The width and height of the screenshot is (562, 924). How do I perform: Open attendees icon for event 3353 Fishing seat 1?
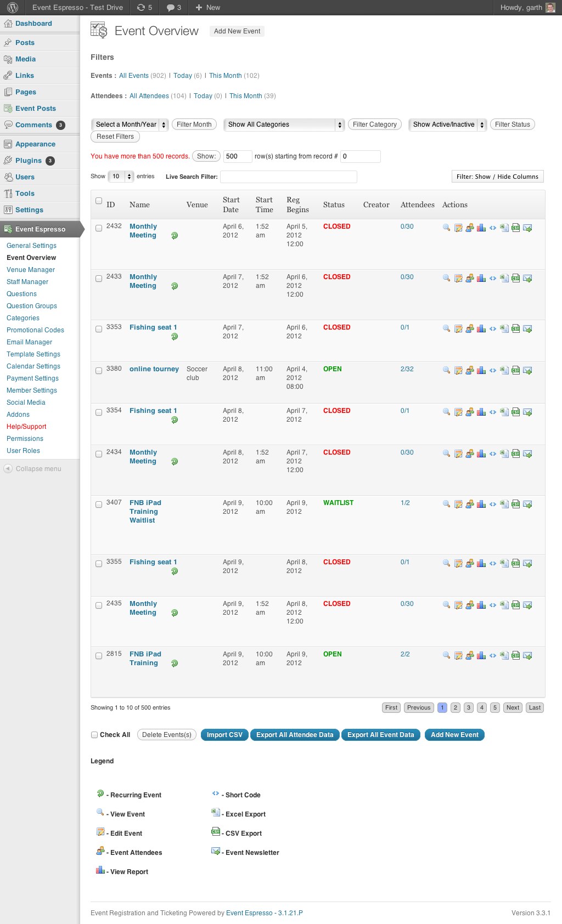click(x=470, y=329)
